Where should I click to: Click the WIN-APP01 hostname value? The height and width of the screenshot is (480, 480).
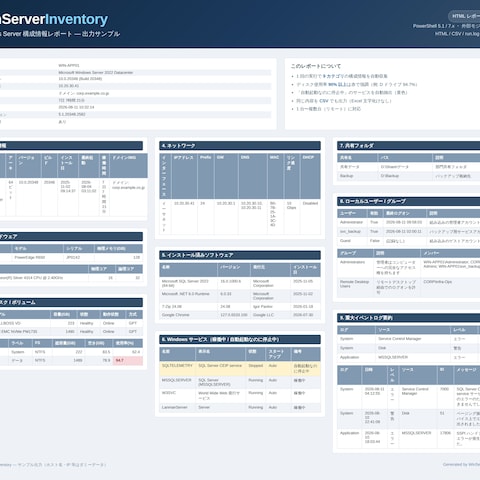click(x=69, y=65)
